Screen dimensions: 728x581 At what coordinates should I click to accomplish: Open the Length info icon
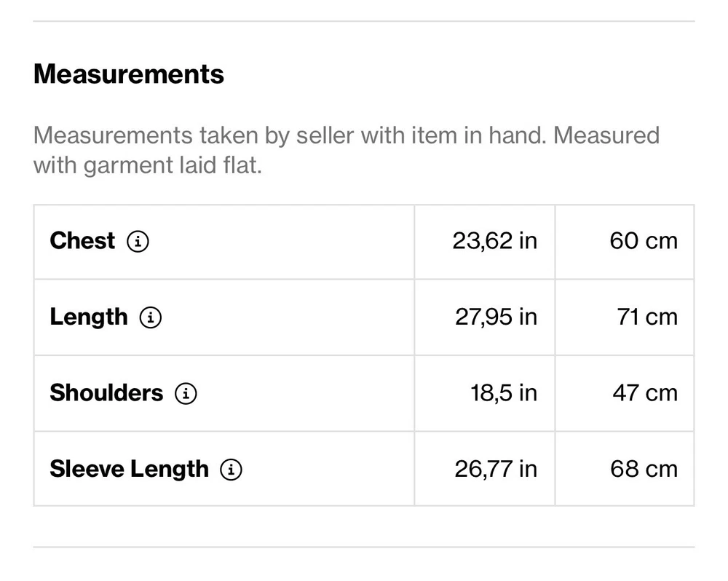pos(151,317)
